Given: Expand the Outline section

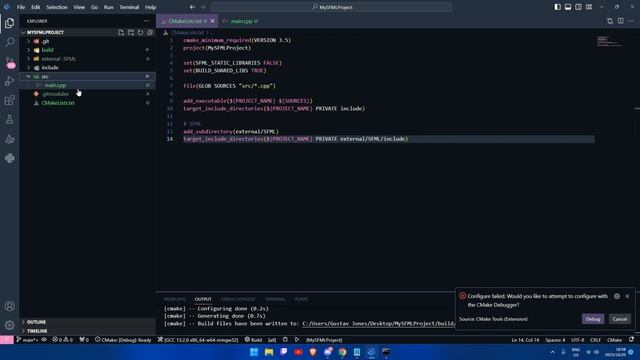Looking at the screenshot, I should (x=88, y=322).
